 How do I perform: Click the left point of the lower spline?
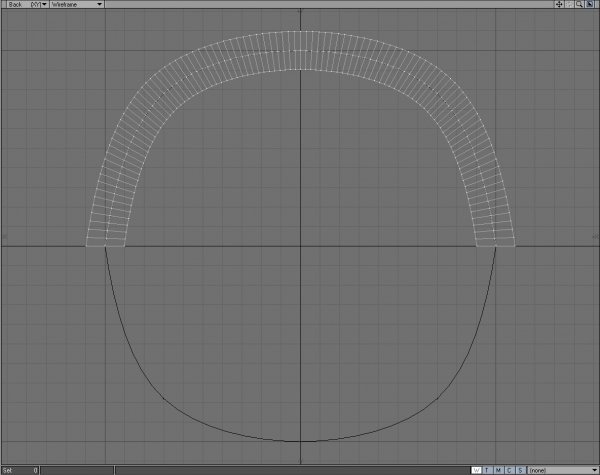tap(164, 398)
